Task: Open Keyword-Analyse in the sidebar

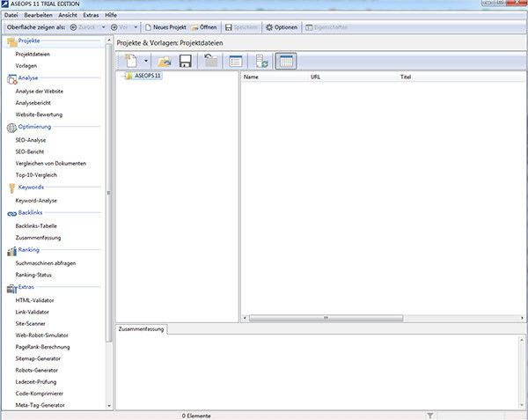Action: pyautogui.click(x=36, y=201)
